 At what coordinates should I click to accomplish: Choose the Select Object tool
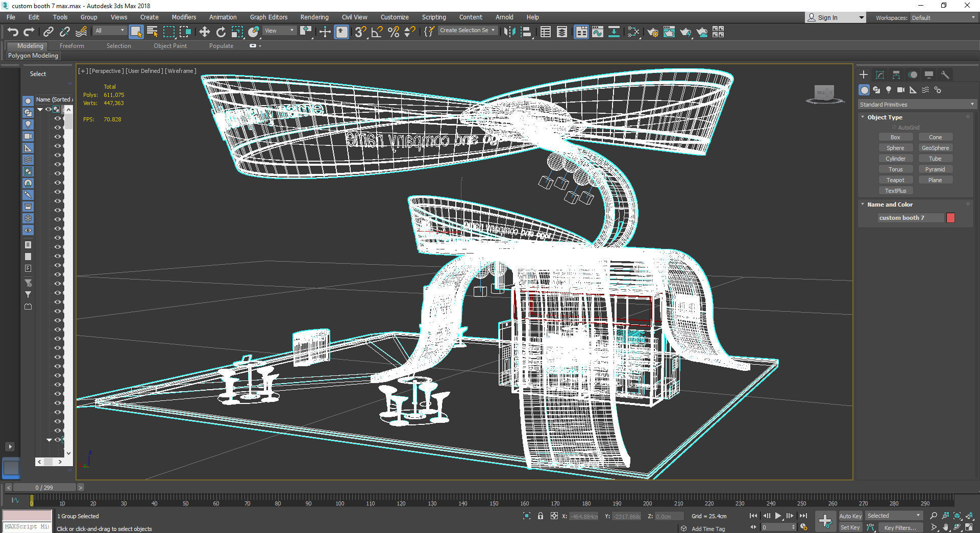tap(136, 32)
